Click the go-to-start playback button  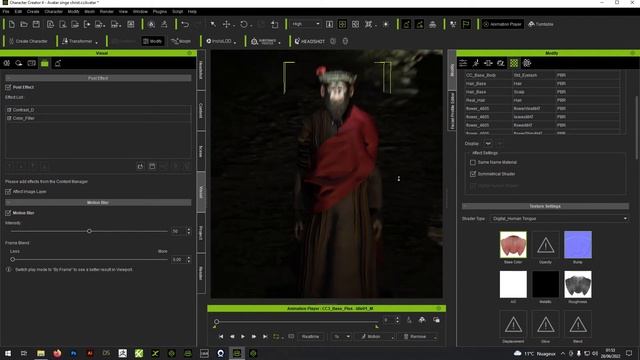coord(221,337)
